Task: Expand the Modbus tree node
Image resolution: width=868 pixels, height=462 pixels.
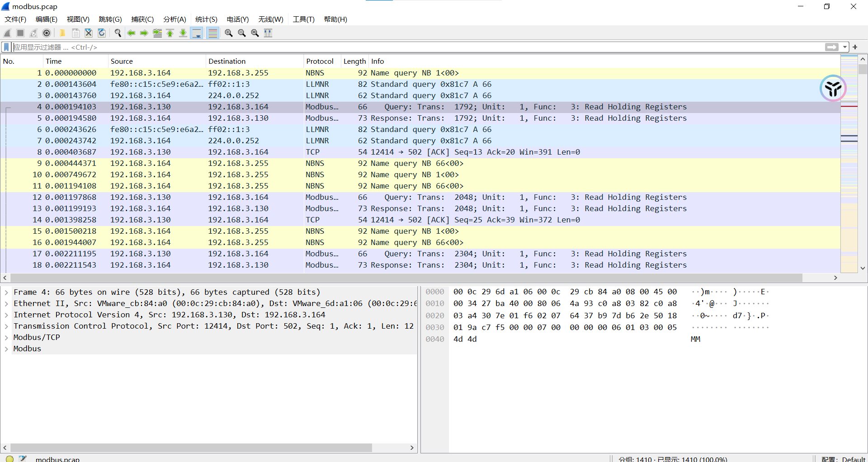Action: tap(6, 349)
